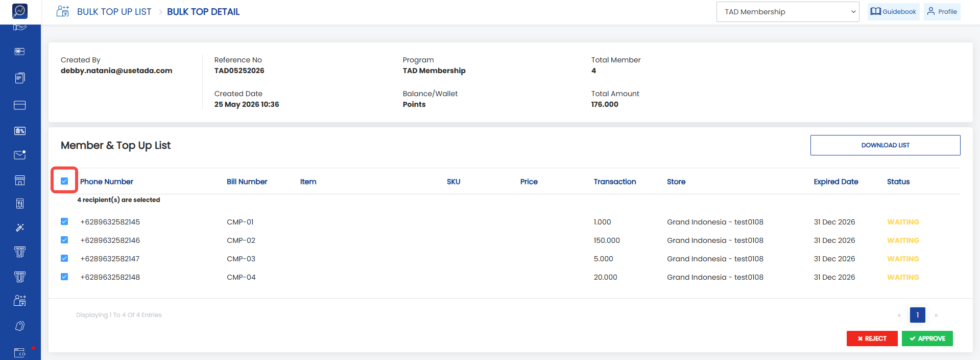
Task: Click 'Displaying 1 To 4 Of 4 Entries'
Action: click(x=118, y=315)
